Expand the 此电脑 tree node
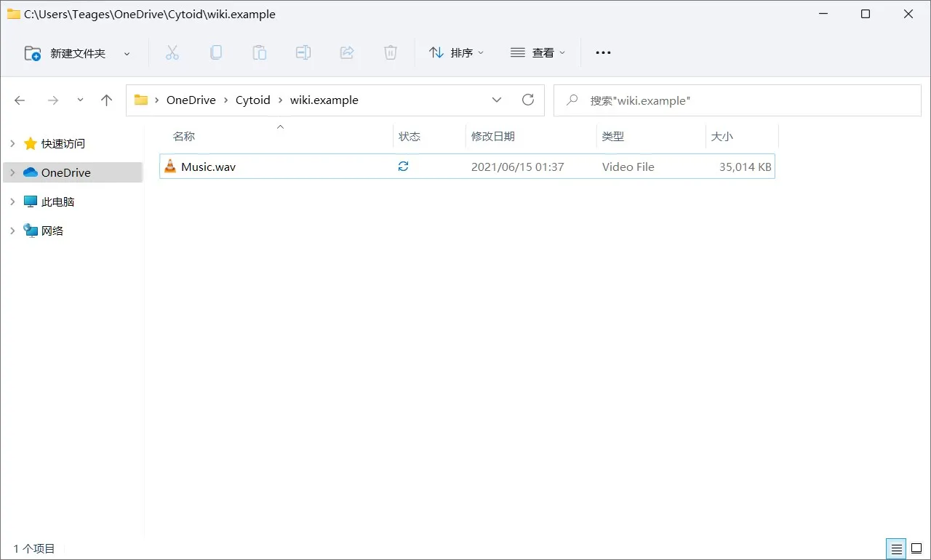931x560 pixels. click(x=12, y=201)
